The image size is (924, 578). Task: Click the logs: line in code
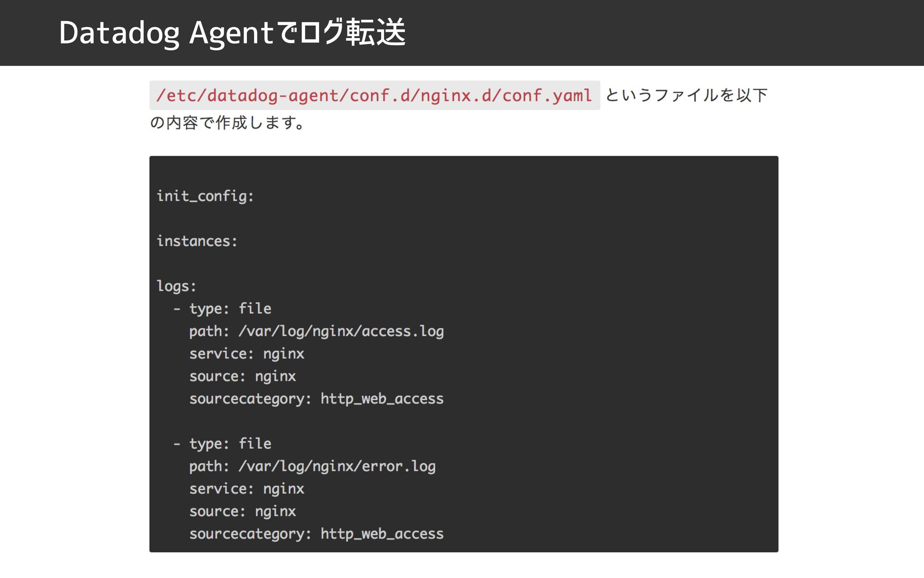coord(176,286)
